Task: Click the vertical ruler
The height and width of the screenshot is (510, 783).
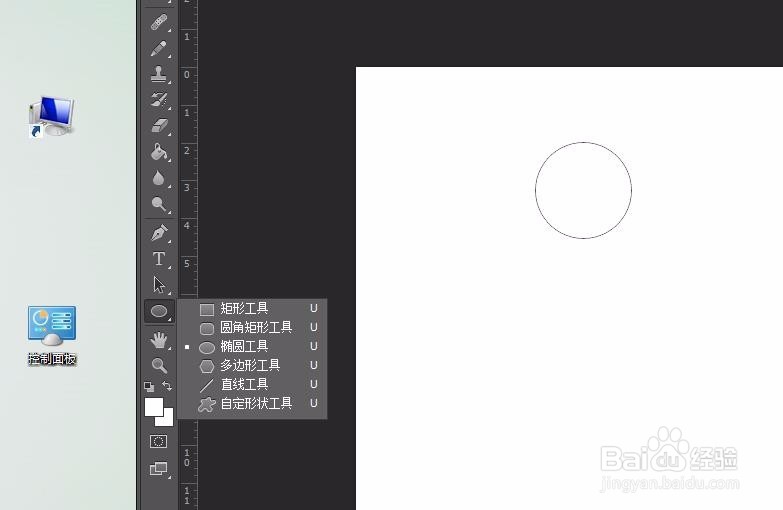Action: tap(188, 255)
